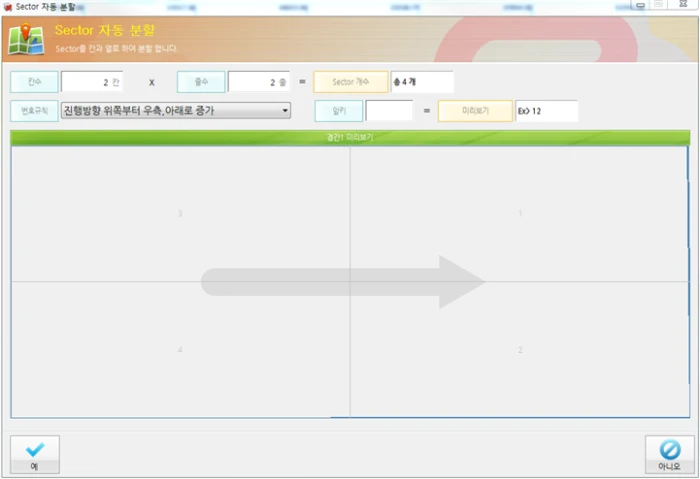This screenshot has width=700, height=479.
Task: Click the app icon in the title bar
Action: pyautogui.click(x=8, y=7)
